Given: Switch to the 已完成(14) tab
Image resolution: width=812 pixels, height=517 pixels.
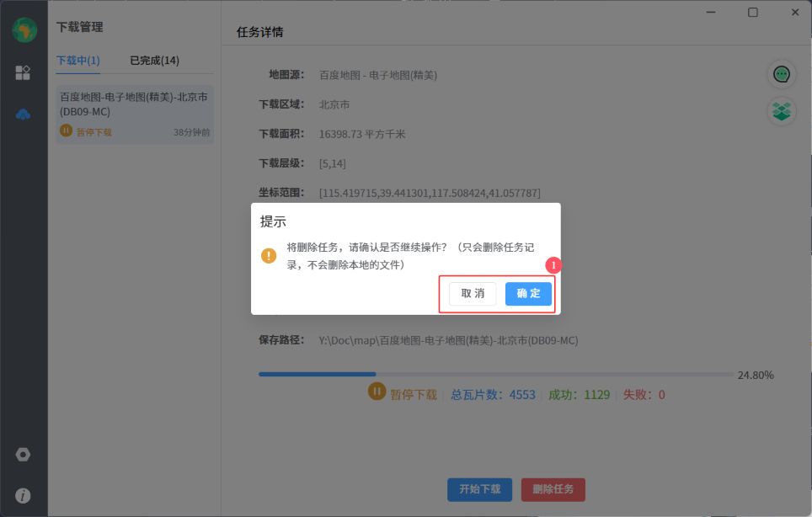Looking at the screenshot, I should click(154, 61).
